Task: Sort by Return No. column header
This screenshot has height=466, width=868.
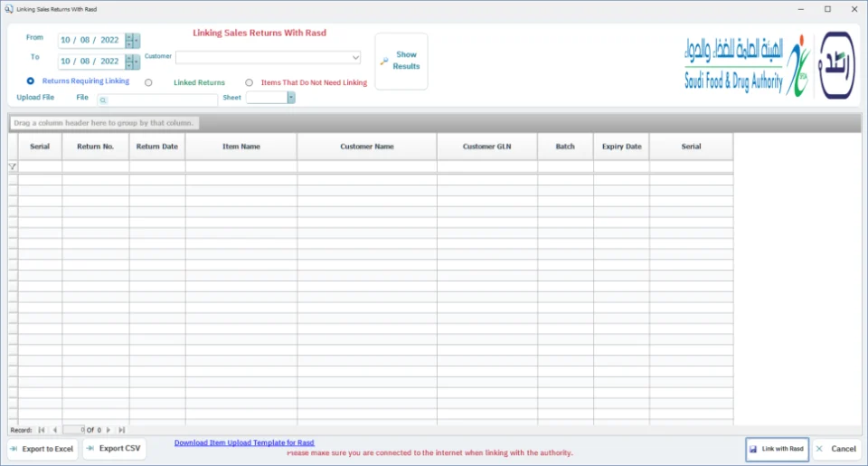Action: [96, 147]
